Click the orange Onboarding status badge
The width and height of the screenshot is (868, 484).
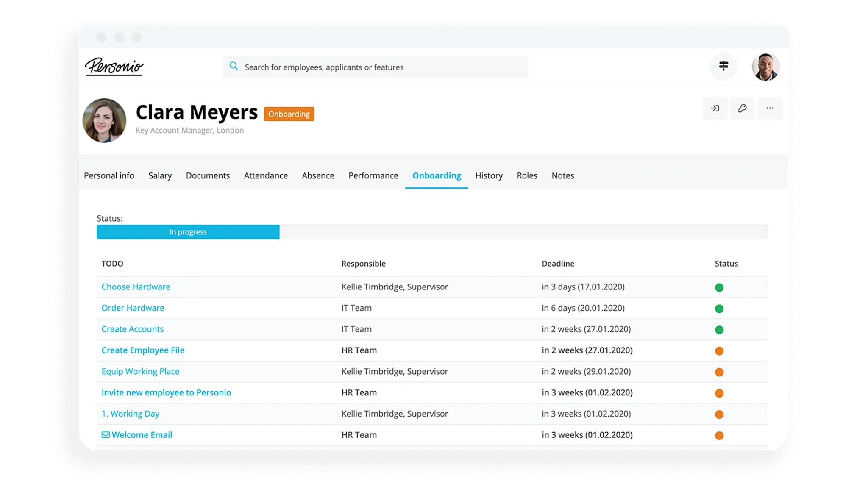point(289,114)
